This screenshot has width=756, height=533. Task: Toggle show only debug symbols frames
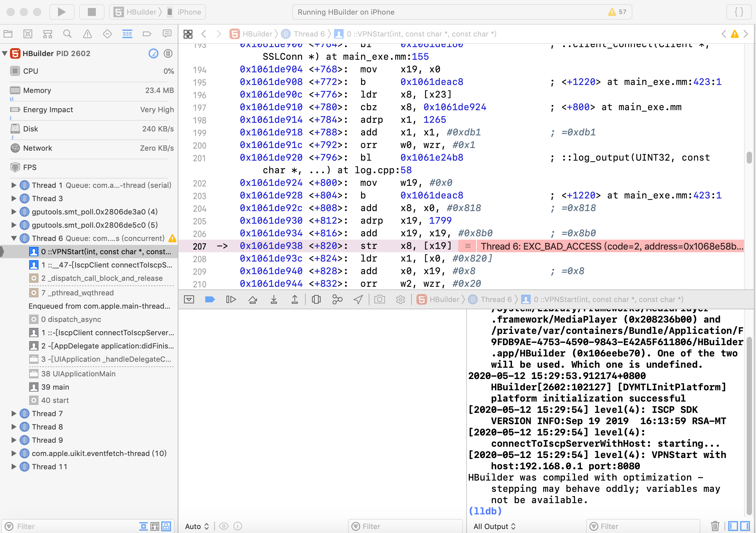click(155, 526)
